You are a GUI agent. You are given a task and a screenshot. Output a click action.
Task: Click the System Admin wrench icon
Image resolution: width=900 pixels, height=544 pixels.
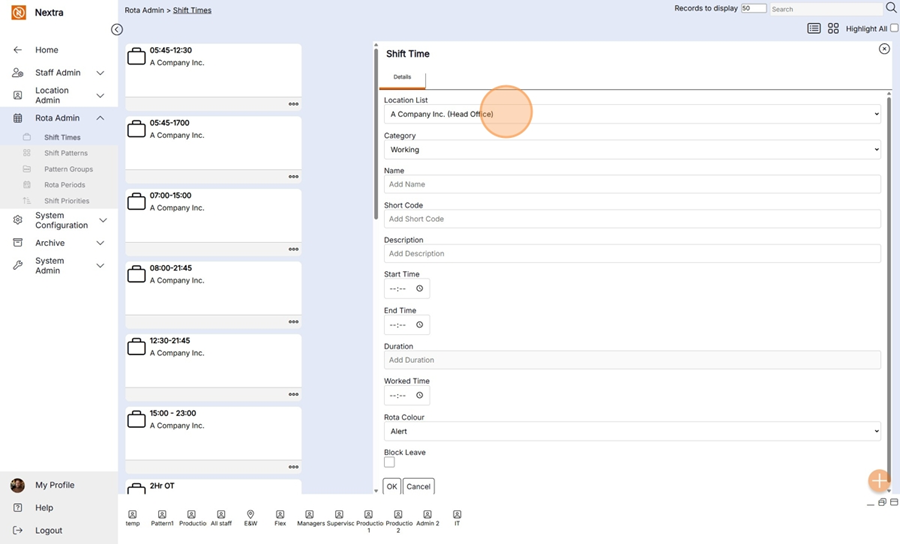[x=18, y=266]
